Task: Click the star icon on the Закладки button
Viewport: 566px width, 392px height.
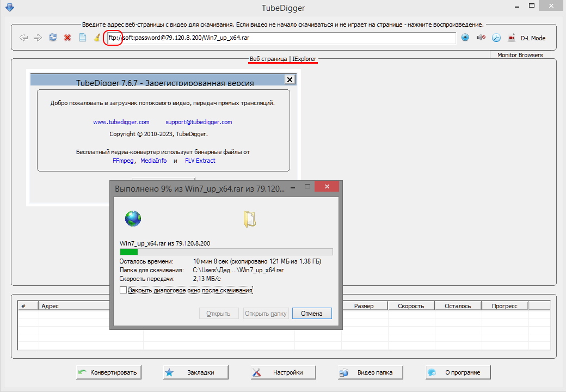Action: tap(169, 372)
